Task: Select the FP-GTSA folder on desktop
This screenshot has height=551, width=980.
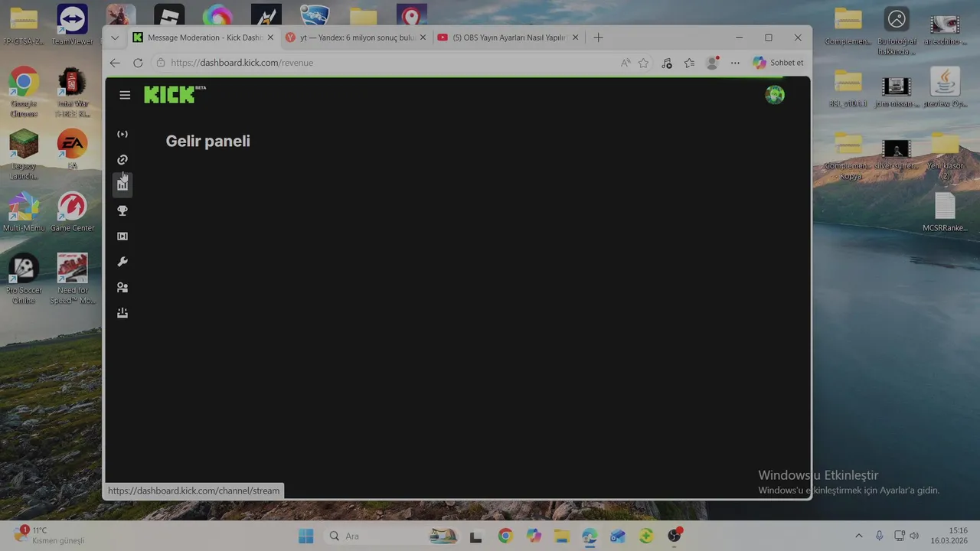Action: tap(24, 25)
